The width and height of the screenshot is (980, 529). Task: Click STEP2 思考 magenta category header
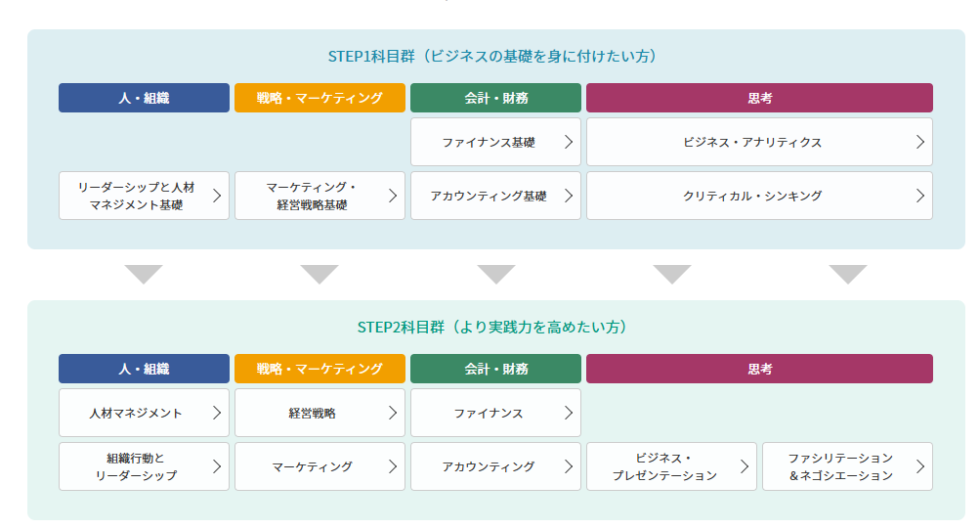click(759, 369)
